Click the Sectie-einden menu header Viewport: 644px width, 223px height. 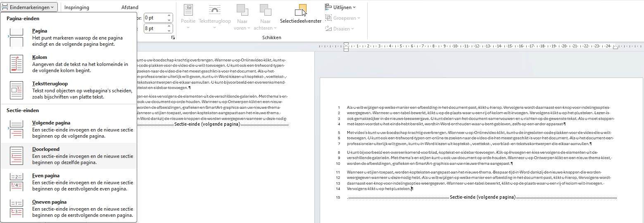pyautogui.click(x=23, y=110)
